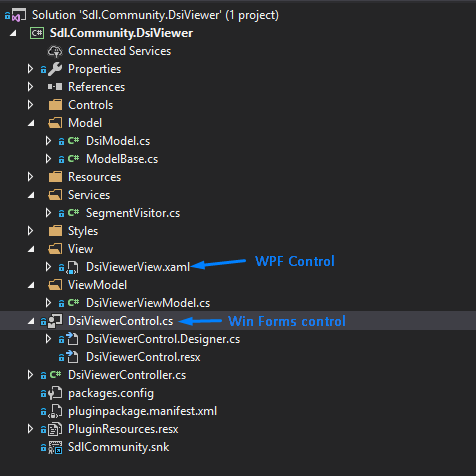Expand the SegmentVisitor.cs node
The width and height of the screenshot is (476, 476).
pos(48,213)
